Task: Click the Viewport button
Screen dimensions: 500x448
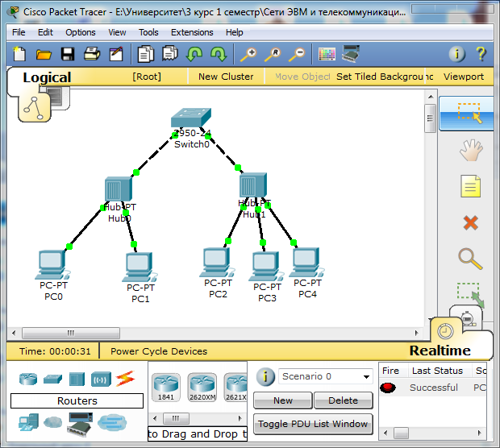Action: click(x=464, y=77)
